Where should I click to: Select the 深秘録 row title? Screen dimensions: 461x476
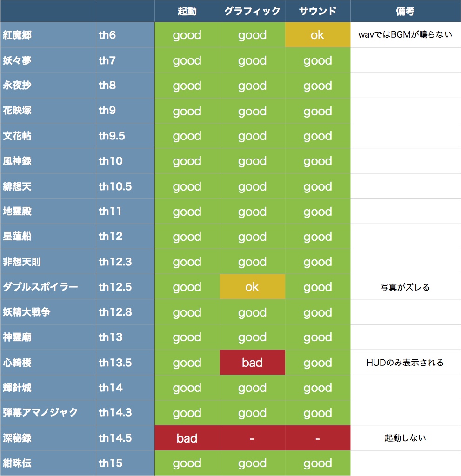[48, 438]
